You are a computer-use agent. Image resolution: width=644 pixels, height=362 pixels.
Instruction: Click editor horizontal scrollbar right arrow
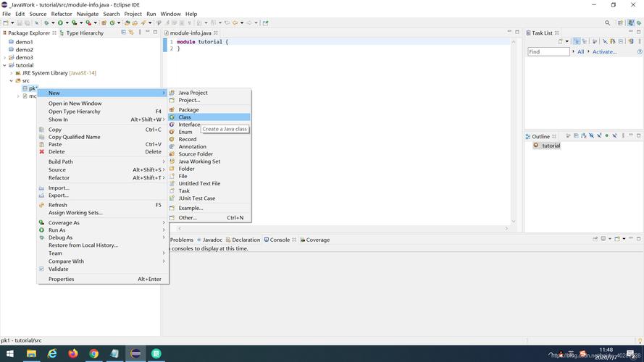click(x=506, y=228)
